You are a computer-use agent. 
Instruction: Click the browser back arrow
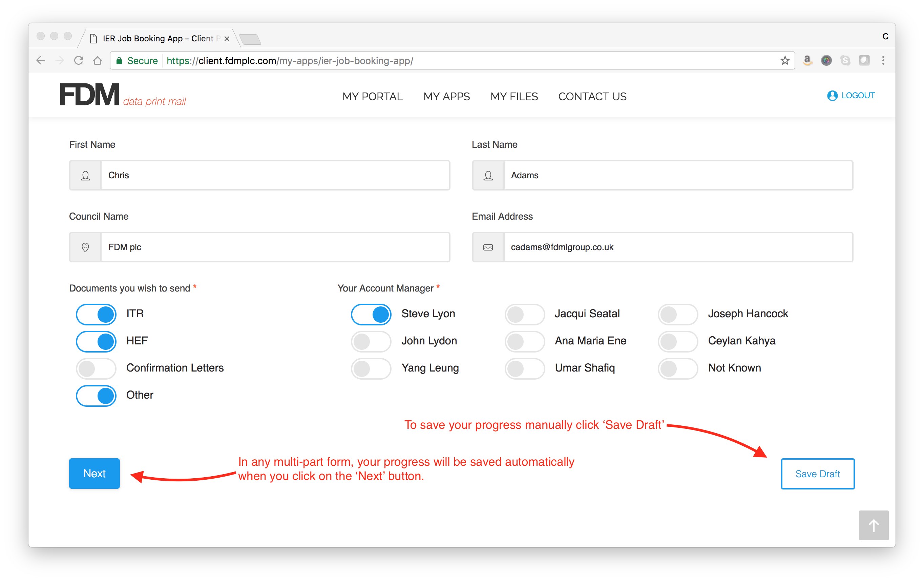[41, 60]
